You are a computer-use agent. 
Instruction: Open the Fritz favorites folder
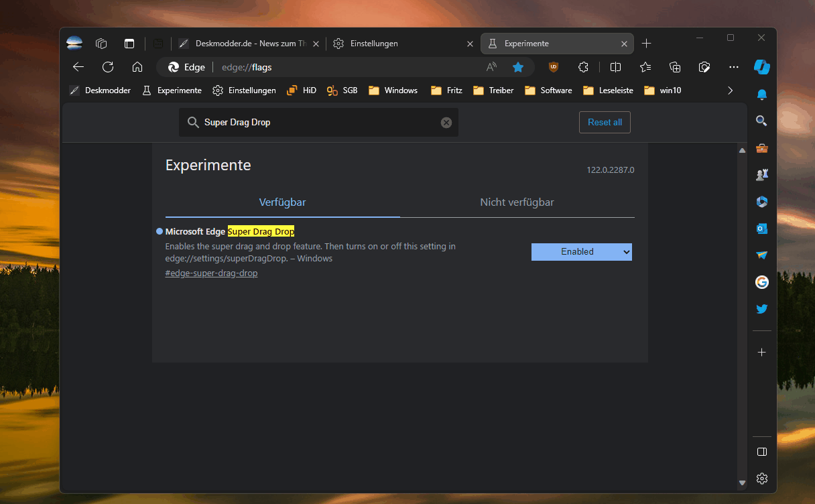(446, 90)
